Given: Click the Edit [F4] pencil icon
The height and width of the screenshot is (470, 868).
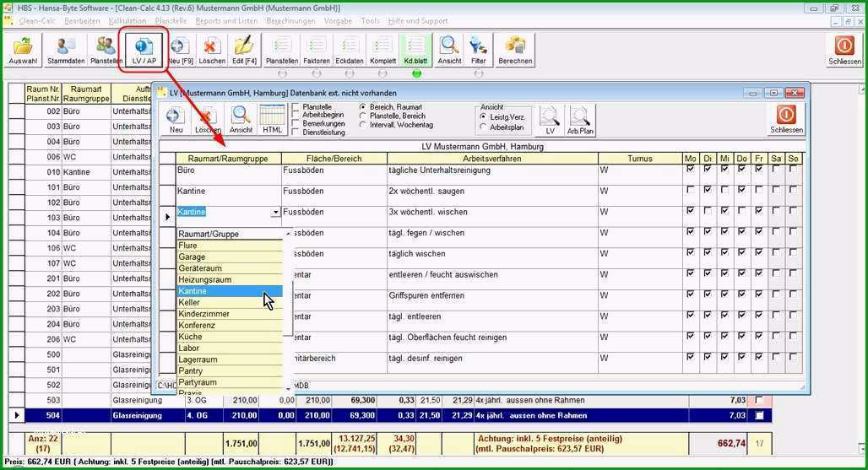Looking at the screenshot, I should point(243,51).
